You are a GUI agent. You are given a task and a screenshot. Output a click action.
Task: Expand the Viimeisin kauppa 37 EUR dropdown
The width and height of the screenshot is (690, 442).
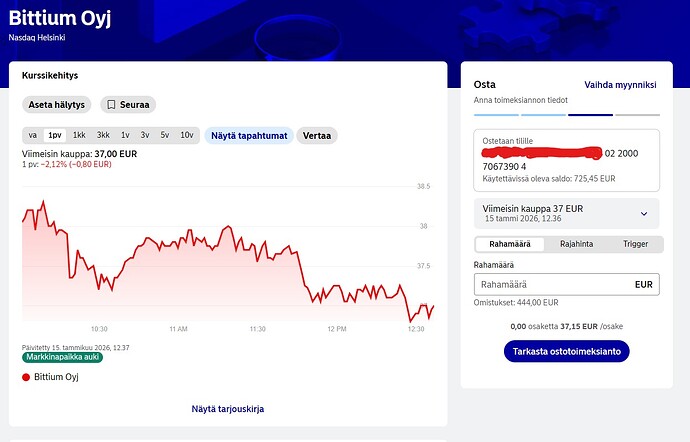pos(643,213)
